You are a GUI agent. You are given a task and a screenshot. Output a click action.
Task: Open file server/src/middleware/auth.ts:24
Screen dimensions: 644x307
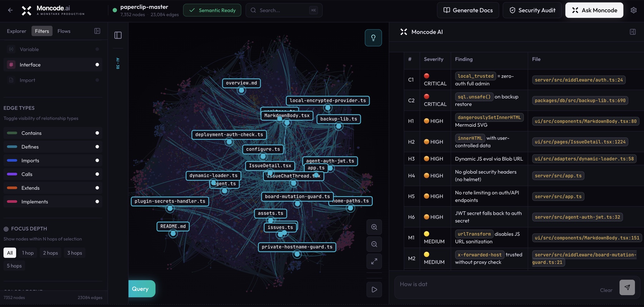(x=579, y=80)
